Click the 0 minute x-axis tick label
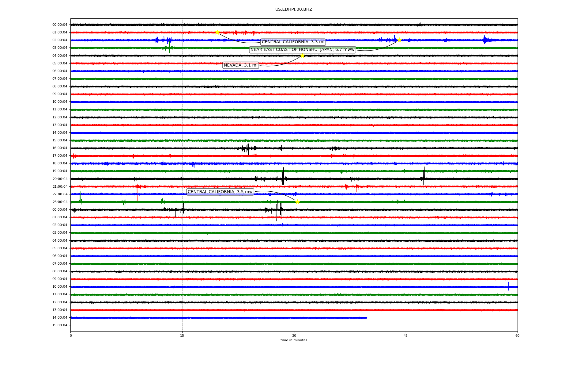Image resolution: width=588 pixels, height=368 pixels. pos(71,335)
